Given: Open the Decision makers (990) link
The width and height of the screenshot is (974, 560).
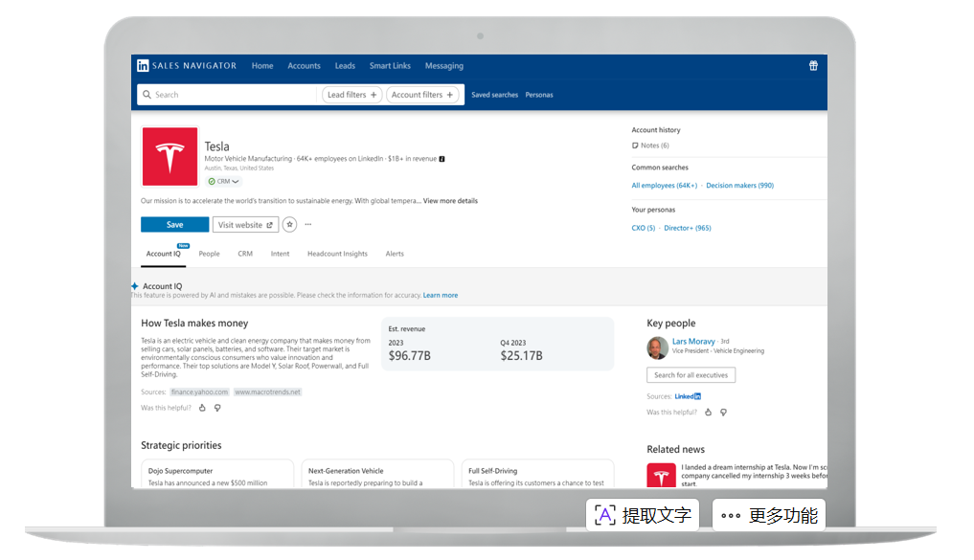Looking at the screenshot, I should tap(739, 186).
